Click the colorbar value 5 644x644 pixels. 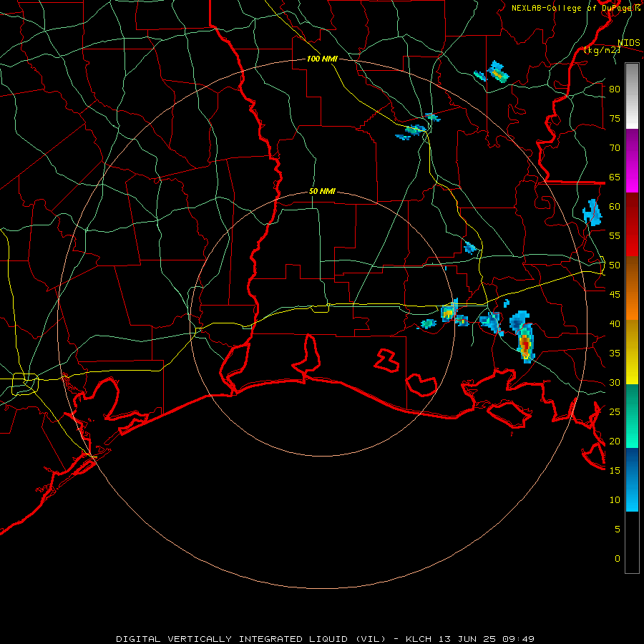(x=618, y=530)
